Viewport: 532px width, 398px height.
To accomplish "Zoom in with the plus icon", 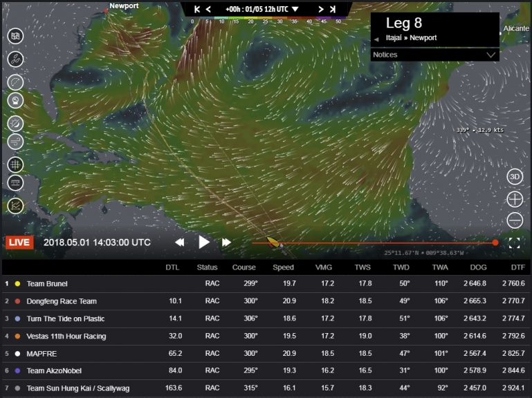I will point(515,199).
